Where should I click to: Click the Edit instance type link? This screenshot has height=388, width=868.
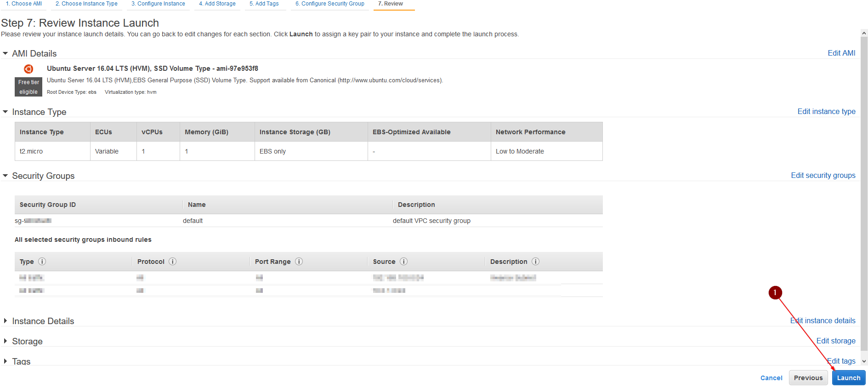pyautogui.click(x=826, y=112)
